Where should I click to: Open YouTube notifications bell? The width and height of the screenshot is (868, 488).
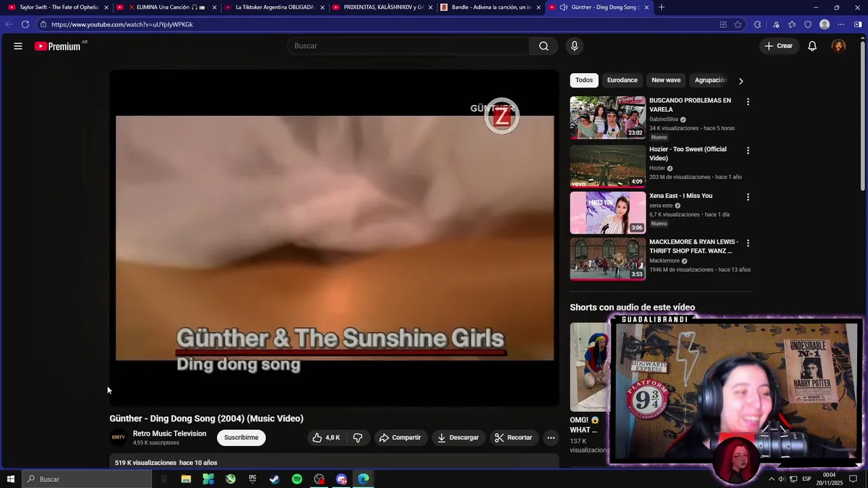tap(812, 46)
